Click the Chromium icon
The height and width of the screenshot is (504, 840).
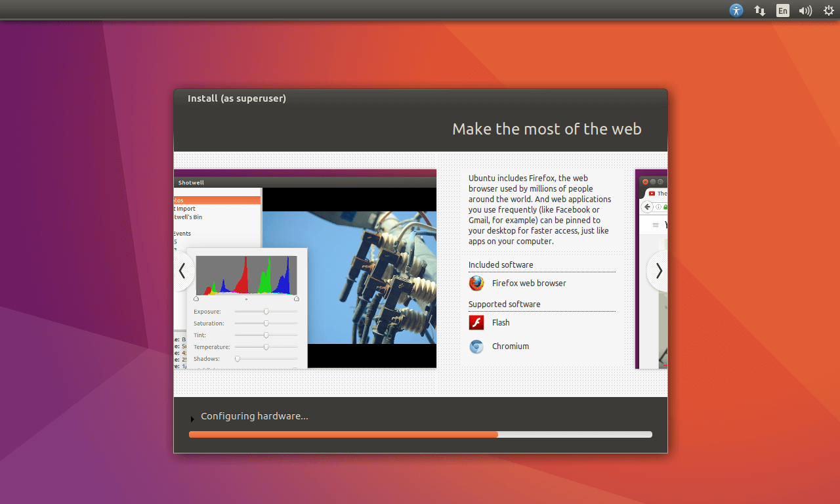point(476,346)
